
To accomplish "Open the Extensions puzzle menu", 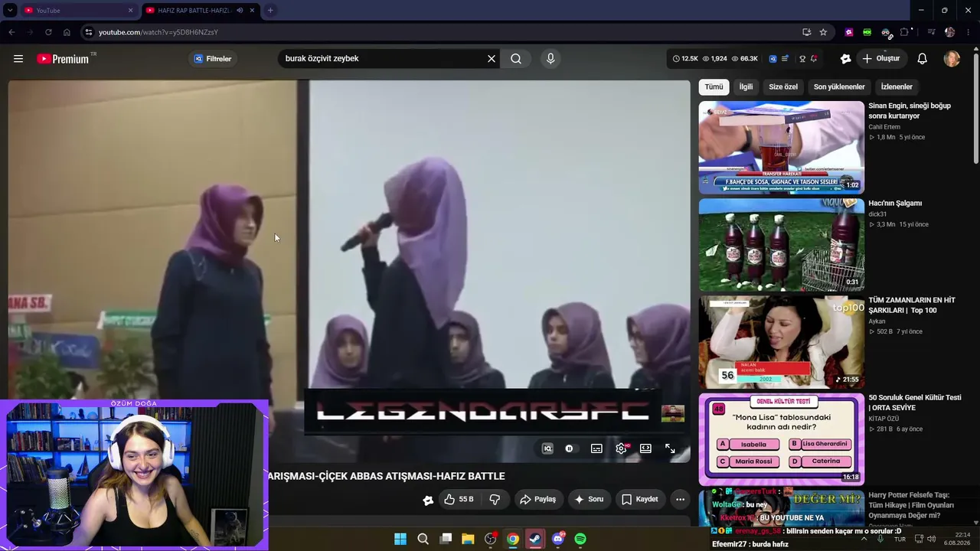I will click(904, 32).
